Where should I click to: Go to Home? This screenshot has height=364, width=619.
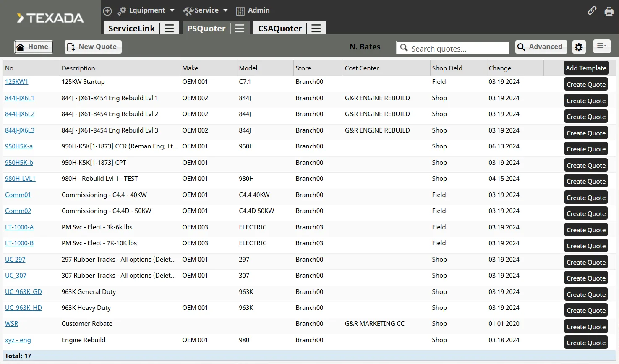click(x=34, y=47)
